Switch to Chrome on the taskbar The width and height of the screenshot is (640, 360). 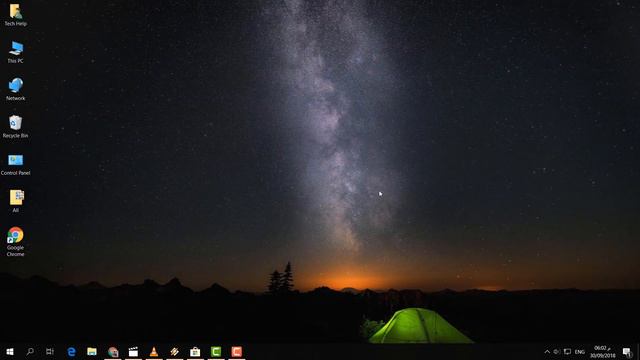(113, 351)
